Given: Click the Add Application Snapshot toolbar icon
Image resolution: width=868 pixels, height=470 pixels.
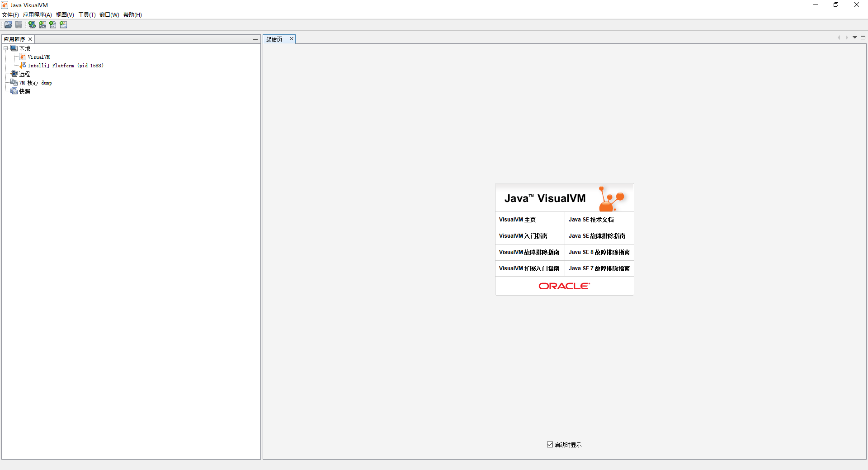Looking at the screenshot, I should click(x=63, y=25).
